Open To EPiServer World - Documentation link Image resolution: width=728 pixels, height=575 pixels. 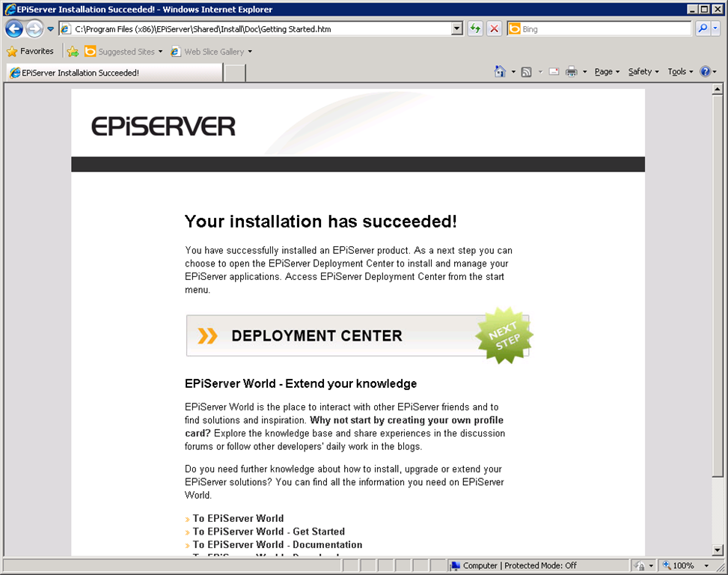click(278, 544)
